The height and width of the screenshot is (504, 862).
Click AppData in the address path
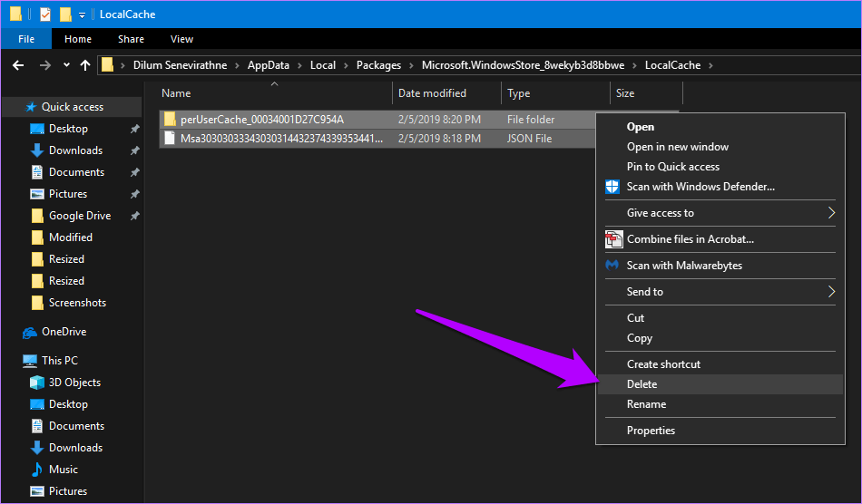tap(269, 65)
